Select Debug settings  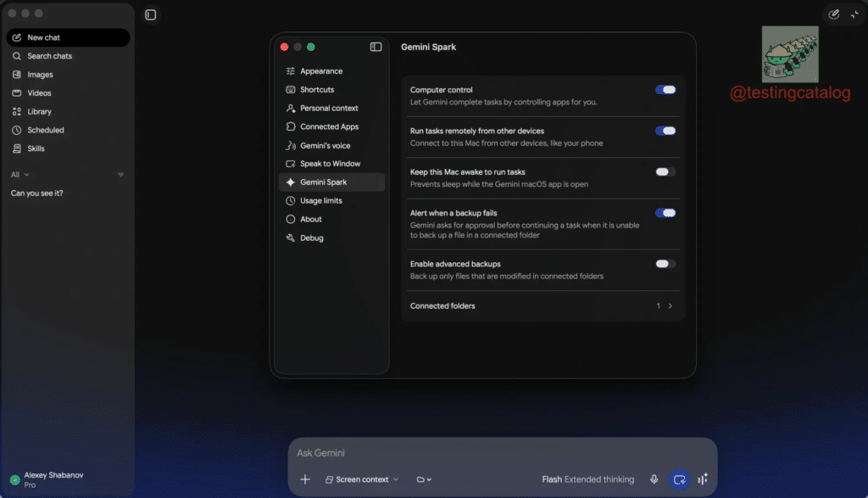(x=331, y=238)
